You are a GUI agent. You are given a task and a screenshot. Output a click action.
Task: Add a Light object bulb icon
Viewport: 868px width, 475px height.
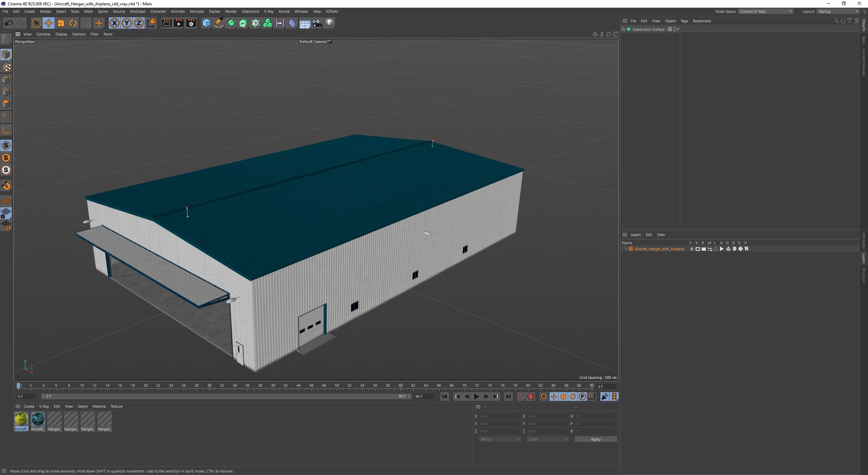click(330, 23)
